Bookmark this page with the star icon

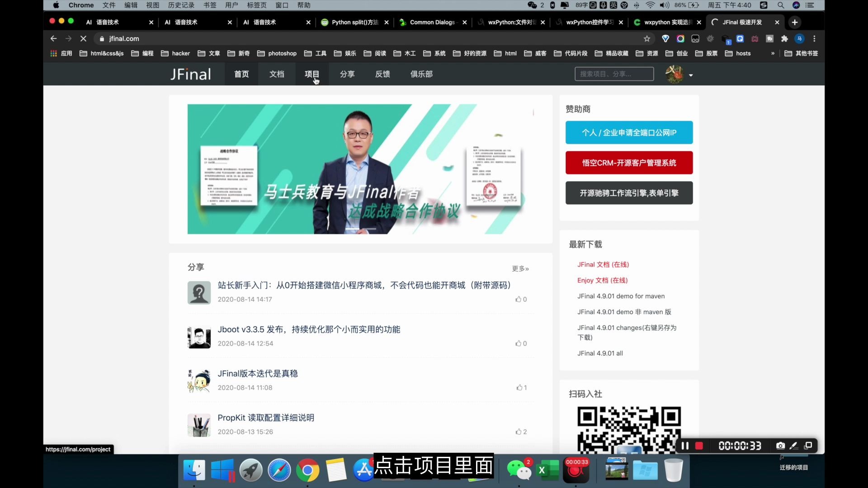[647, 39]
